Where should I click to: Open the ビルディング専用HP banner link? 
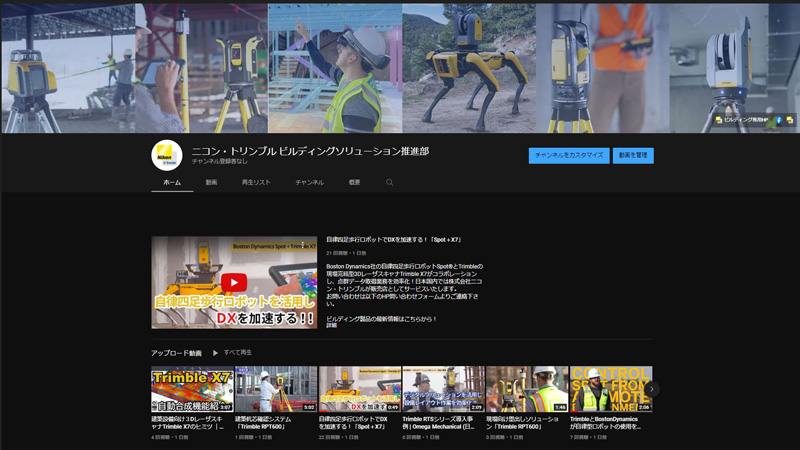743,120
